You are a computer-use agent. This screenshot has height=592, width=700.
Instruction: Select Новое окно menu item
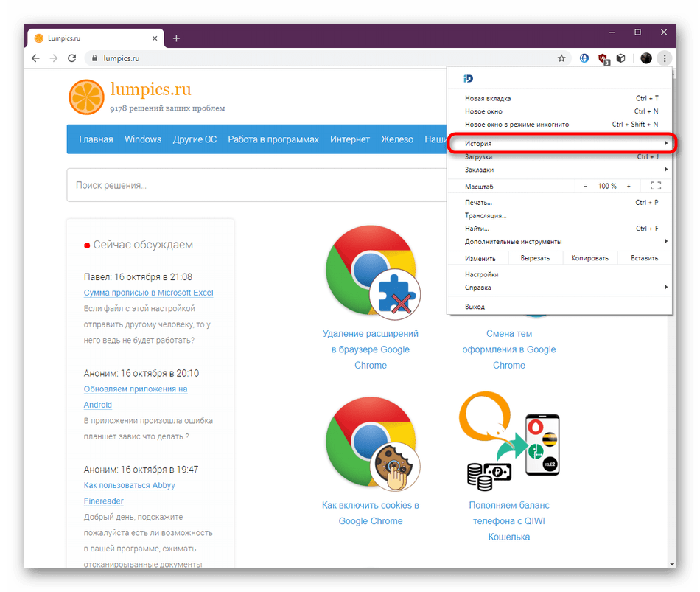560,111
